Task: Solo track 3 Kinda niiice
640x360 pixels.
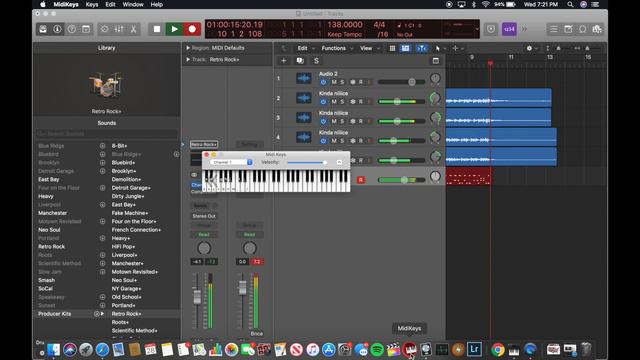Action: (342, 121)
